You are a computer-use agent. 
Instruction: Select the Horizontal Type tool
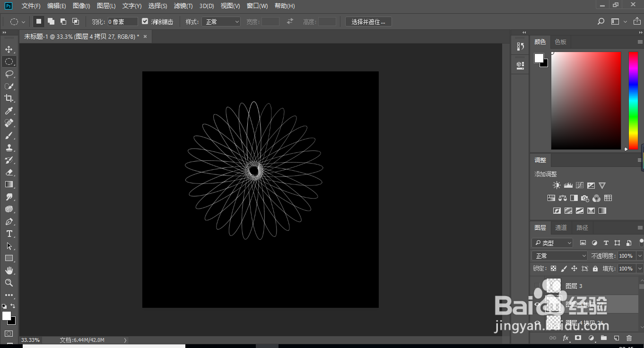[x=9, y=234]
